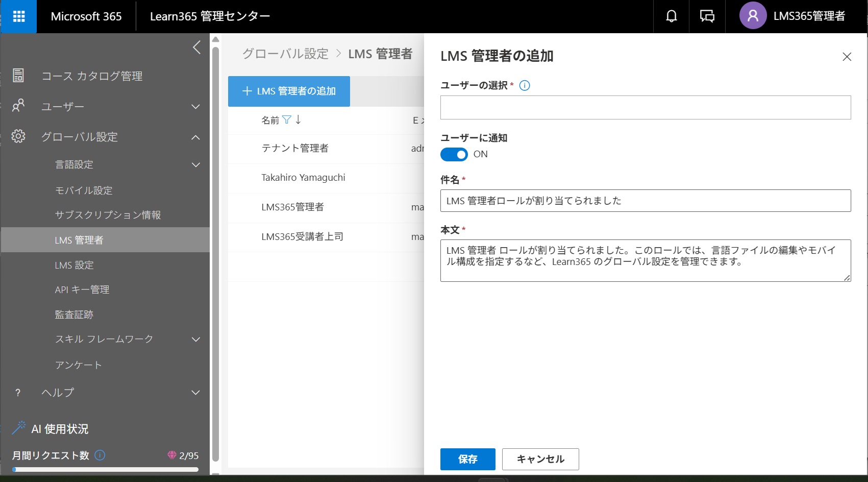Click the Microsoft 365 header link
Screen dimensions: 868x482
[x=86, y=16]
